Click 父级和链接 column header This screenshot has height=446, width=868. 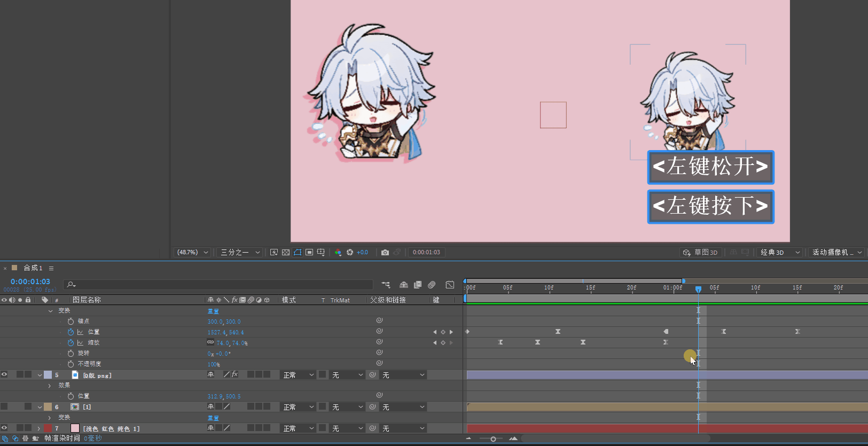pyautogui.click(x=388, y=300)
